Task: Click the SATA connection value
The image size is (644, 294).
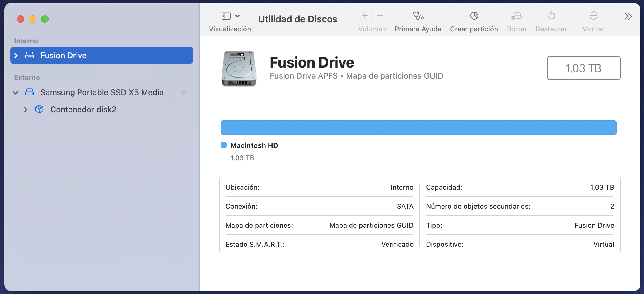Action: coord(405,206)
